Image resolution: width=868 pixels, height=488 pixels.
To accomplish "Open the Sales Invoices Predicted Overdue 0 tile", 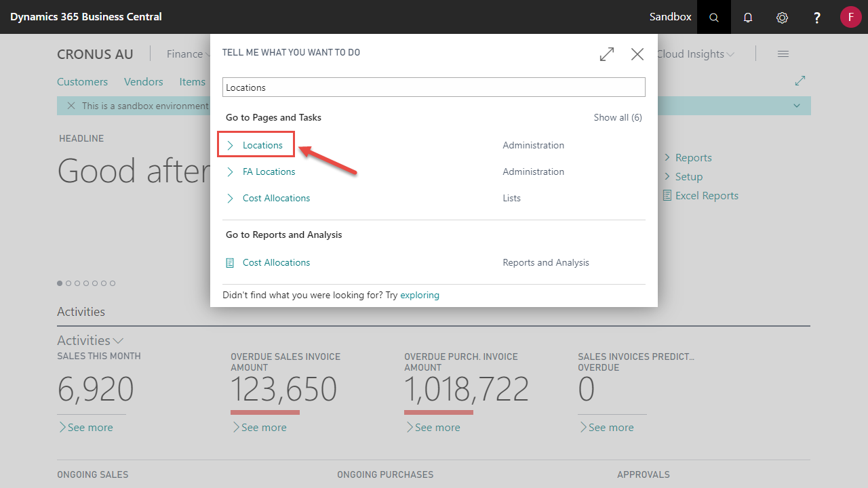I will point(587,389).
